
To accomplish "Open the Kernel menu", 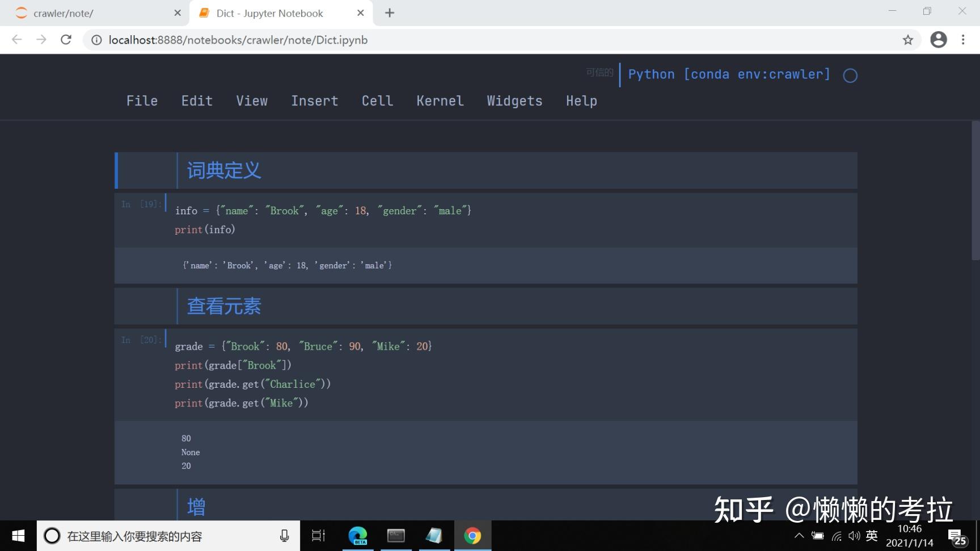I will 440,101.
